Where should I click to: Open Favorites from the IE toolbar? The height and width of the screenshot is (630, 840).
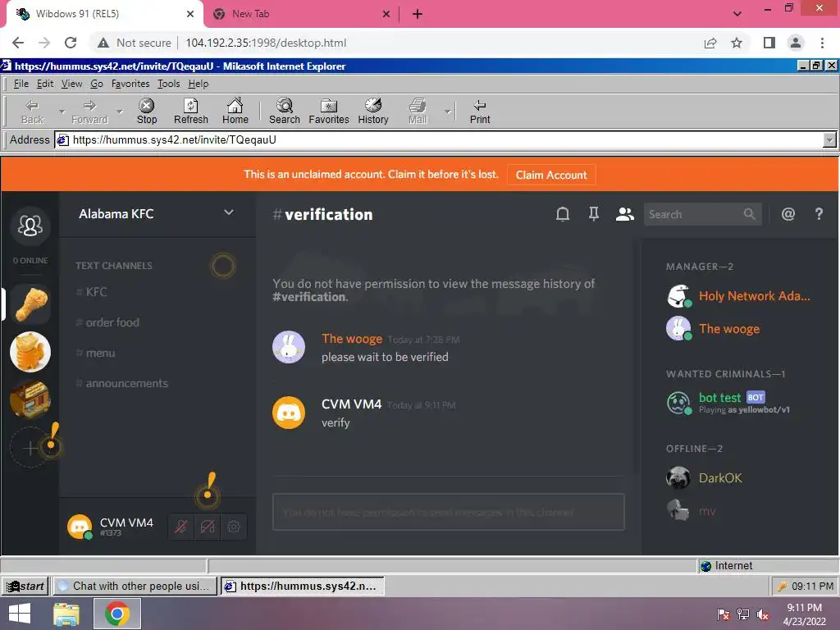coord(328,112)
